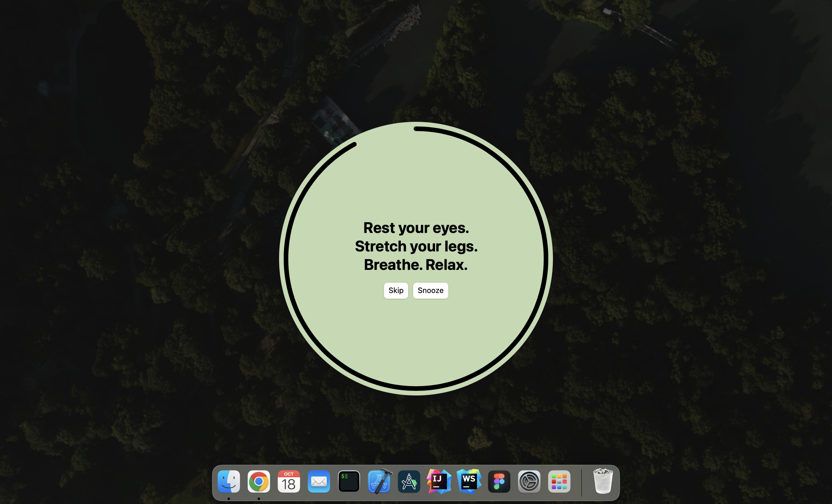The image size is (832, 504).
Task: Click the "Stretch your legs." text line
Action: [x=416, y=246]
